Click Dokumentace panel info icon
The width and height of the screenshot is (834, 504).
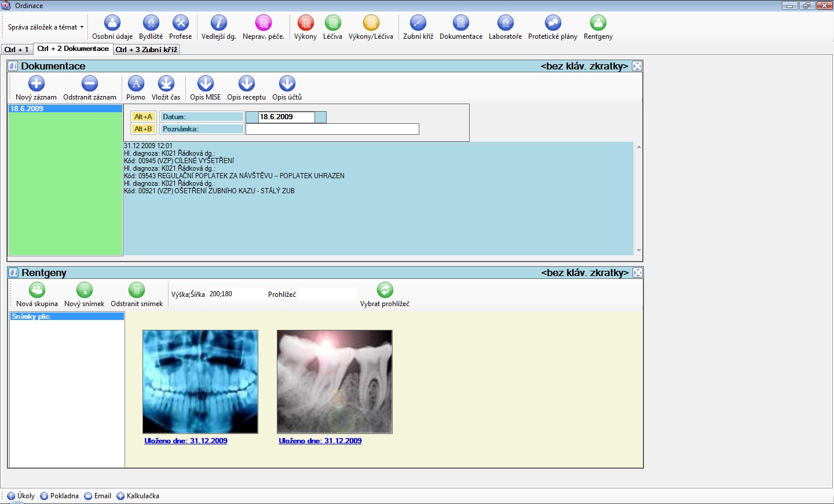[13, 66]
